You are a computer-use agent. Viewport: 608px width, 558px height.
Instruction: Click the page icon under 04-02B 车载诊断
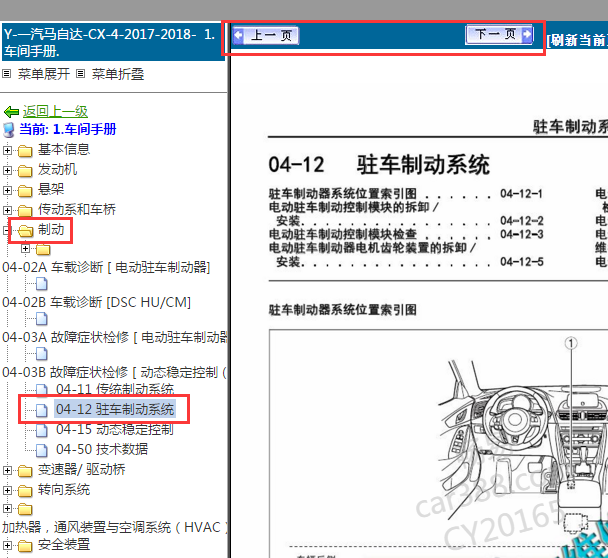click(41, 319)
